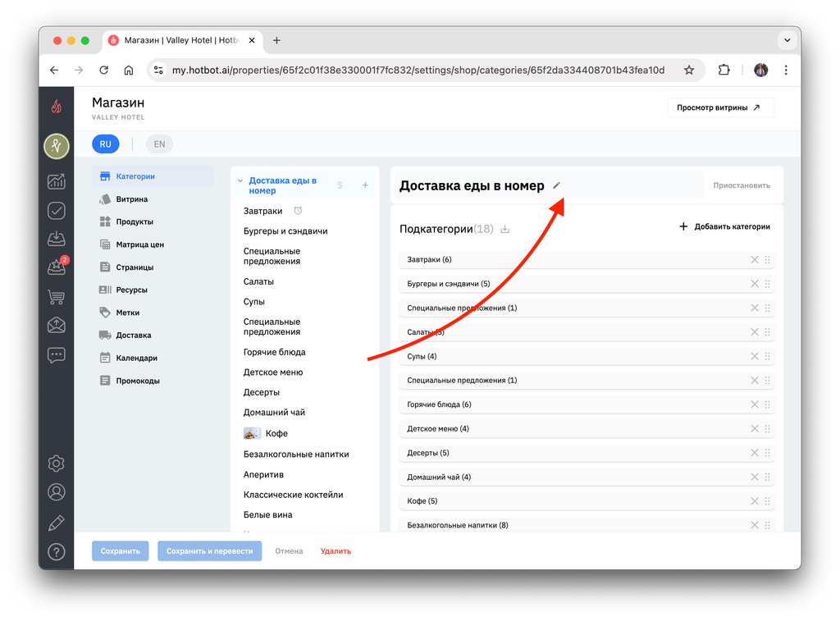Click the Сохранить button
This screenshot has height=621, width=840.
tap(120, 551)
